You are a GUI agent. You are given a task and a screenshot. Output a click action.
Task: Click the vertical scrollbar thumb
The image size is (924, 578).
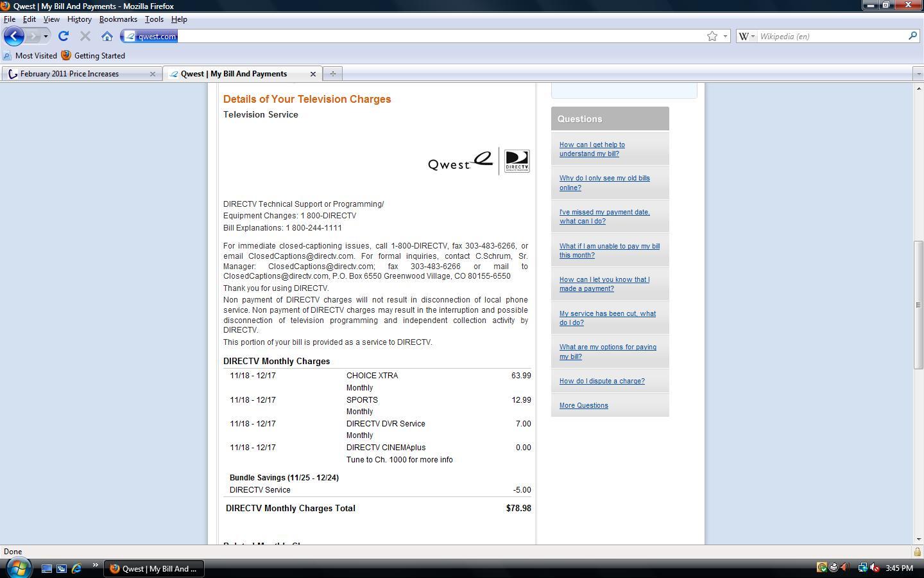918,304
